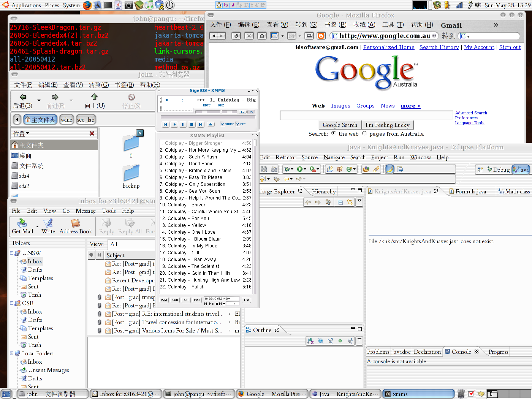Collapse Local Folders tree
The image size is (532, 399).
tap(11, 353)
